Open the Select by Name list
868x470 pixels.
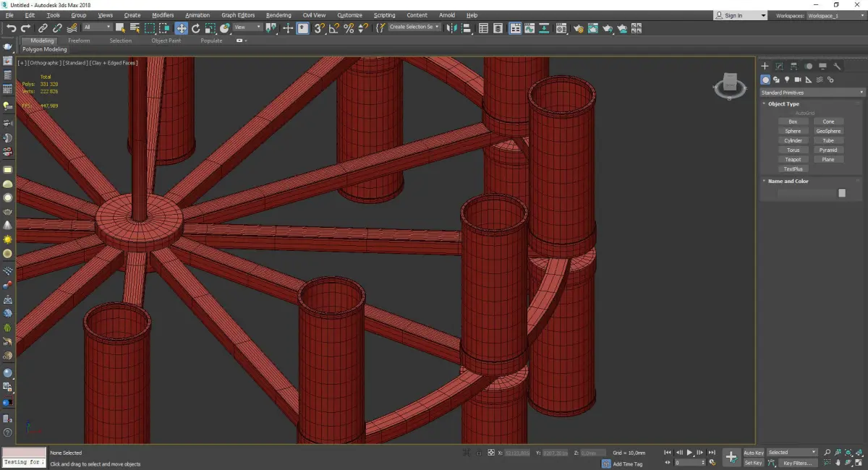point(135,28)
